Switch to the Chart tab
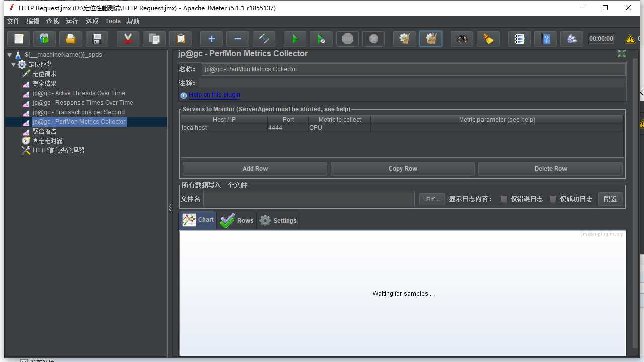The width and height of the screenshot is (644, 362). (198, 220)
